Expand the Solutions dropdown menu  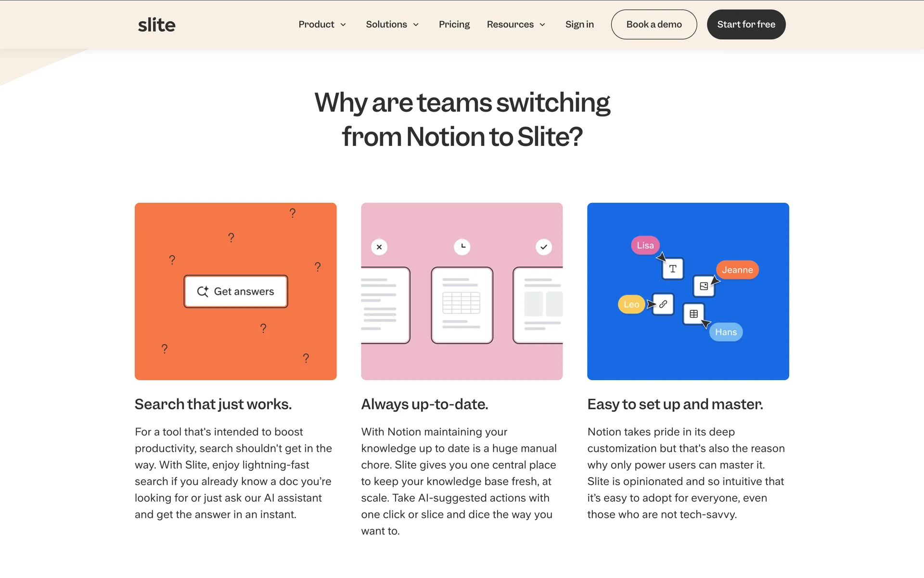[392, 25]
